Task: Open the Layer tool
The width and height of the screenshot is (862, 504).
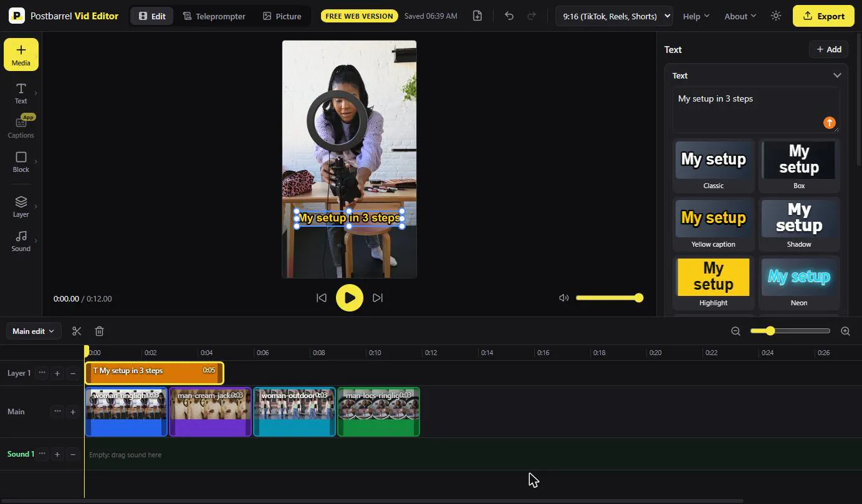Action: (21, 206)
